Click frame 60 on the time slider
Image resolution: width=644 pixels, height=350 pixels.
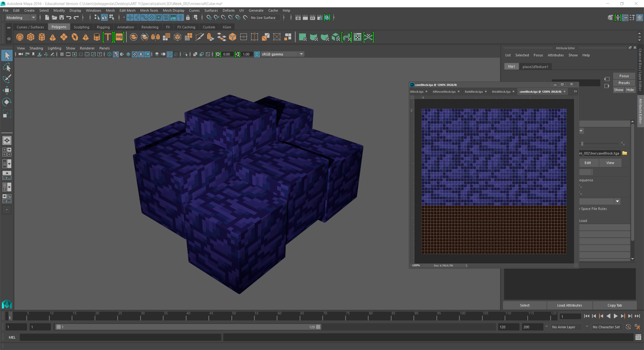coord(279,316)
